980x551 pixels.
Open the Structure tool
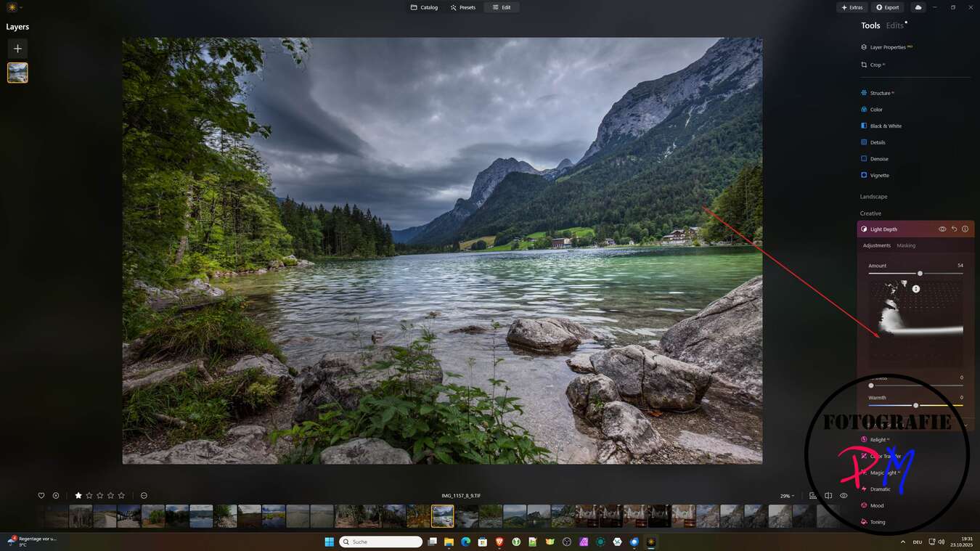click(x=880, y=93)
